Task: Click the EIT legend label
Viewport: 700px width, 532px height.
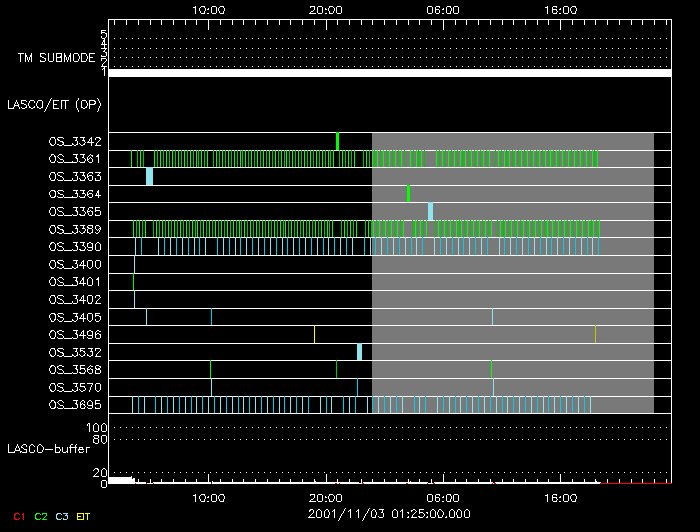Action: pos(83,516)
